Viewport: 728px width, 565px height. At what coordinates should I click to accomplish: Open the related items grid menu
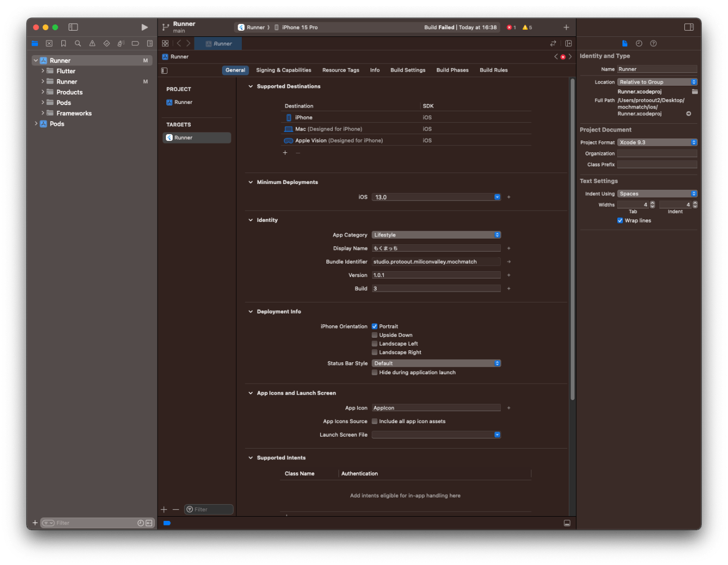coord(165,44)
